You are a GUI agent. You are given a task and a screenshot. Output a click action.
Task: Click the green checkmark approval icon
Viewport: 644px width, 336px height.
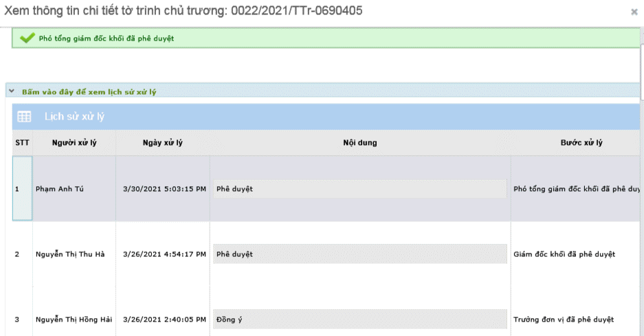(x=27, y=38)
